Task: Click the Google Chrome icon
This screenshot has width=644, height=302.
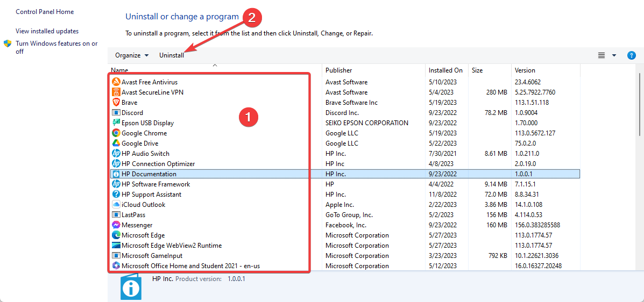Action: tap(116, 133)
